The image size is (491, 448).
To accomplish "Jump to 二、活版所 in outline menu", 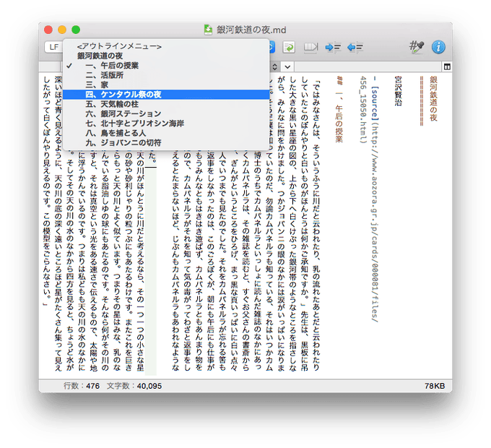I will (166, 75).
